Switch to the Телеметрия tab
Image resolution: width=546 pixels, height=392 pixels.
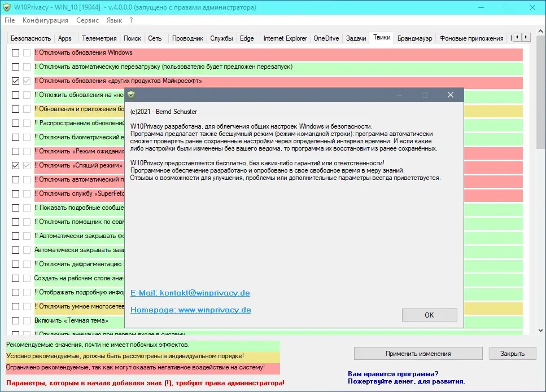99,38
